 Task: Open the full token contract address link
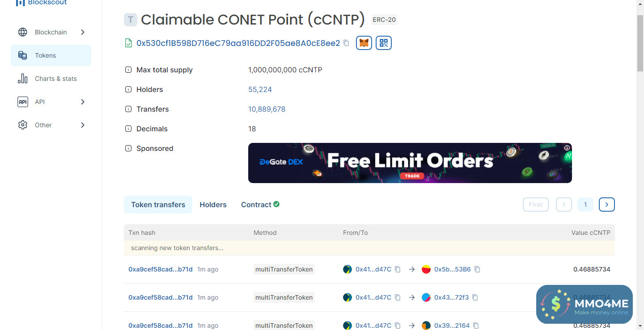(238, 43)
